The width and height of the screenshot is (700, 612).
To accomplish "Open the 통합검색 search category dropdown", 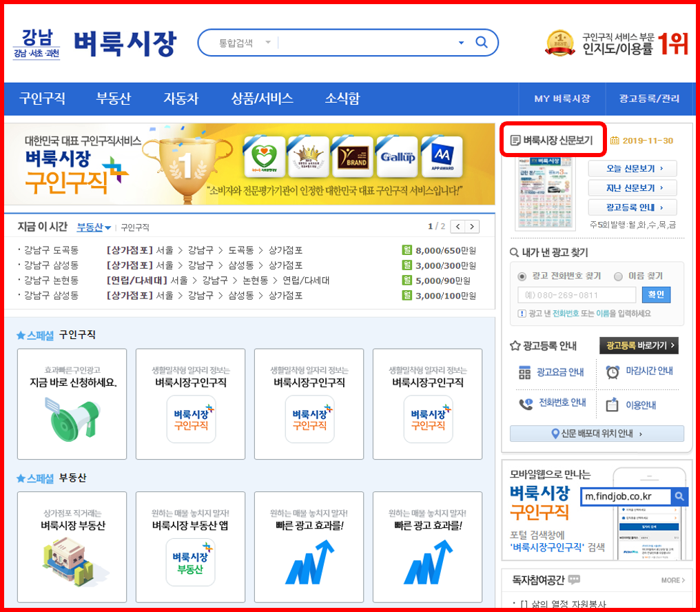I will [x=244, y=43].
